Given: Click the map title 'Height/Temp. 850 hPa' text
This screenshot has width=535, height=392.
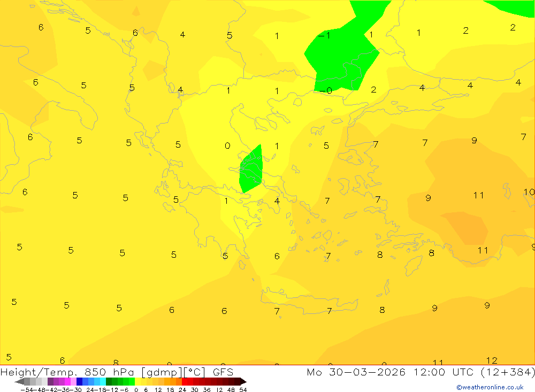Looking at the screenshot, I should [67, 372].
